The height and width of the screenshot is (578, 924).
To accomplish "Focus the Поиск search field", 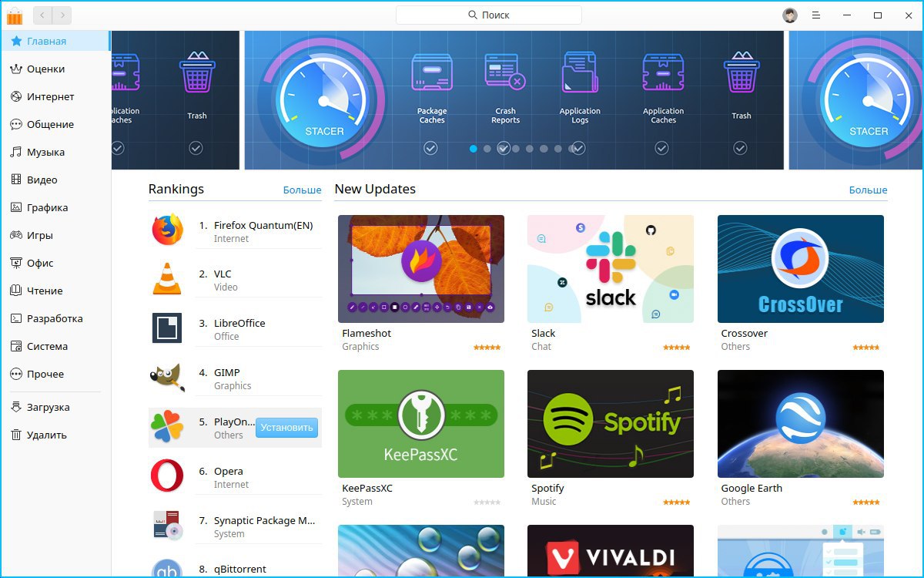I will 488,15.
